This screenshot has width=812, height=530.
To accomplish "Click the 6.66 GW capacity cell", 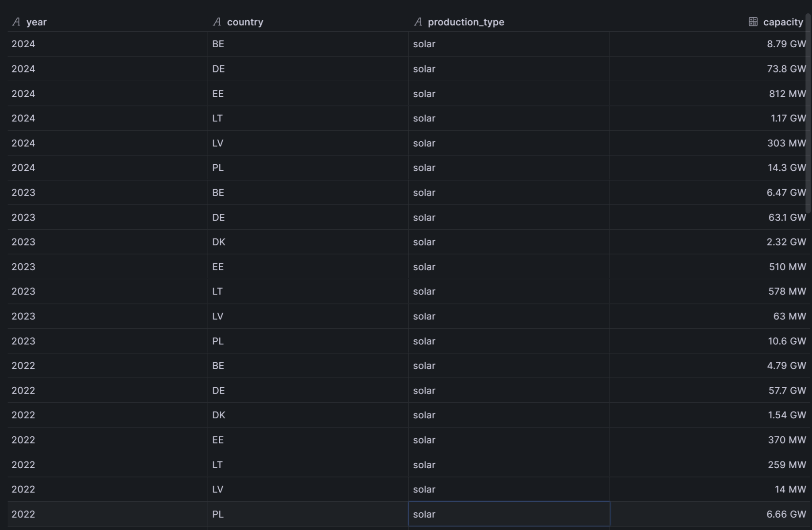I will 786,514.
